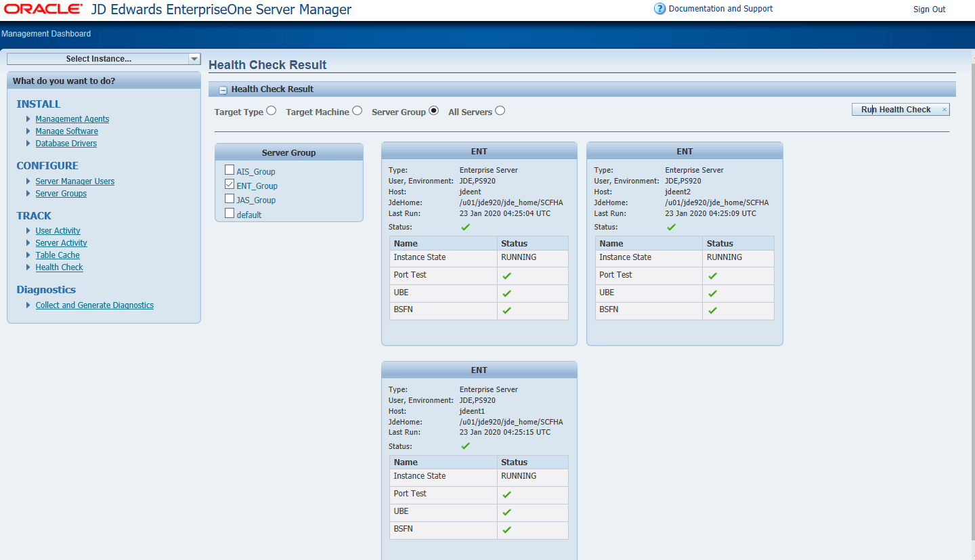Click arrow beside Server Activity
The image size is (975, 560).
(x=28, y=243)
